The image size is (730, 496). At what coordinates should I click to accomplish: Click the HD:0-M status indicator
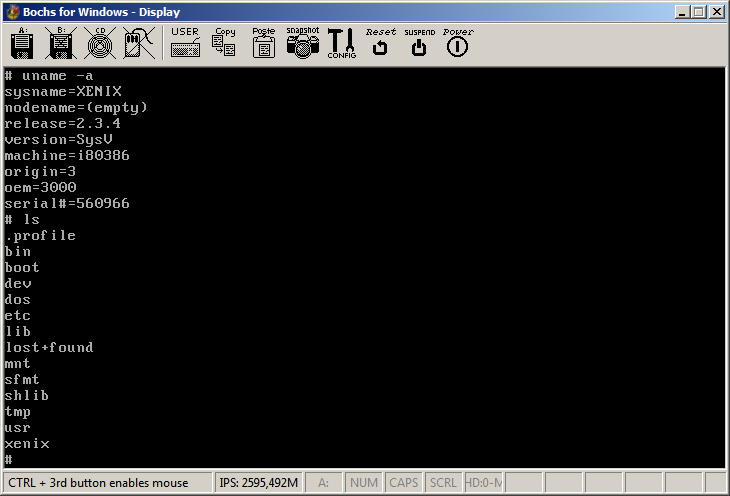click(483, 482)
